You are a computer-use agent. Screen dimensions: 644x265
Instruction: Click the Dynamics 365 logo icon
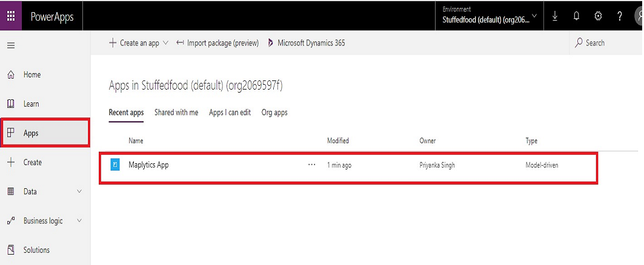[270, 43]
